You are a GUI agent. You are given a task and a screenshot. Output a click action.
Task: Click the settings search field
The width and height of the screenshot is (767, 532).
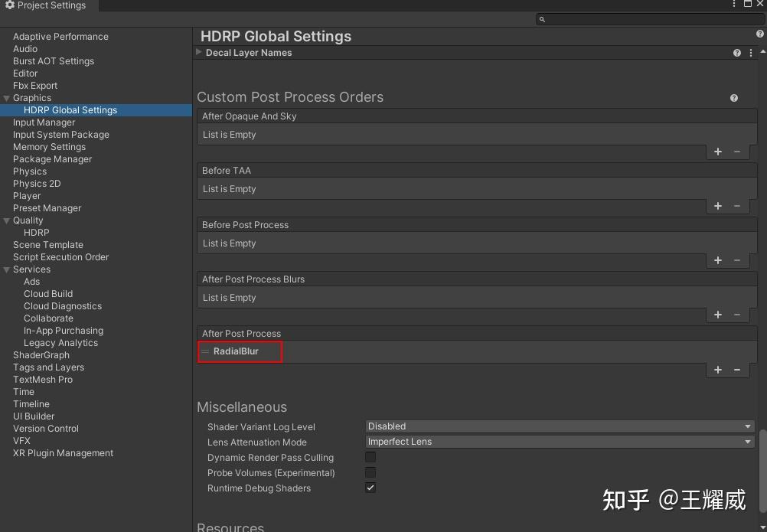click(649, 19)
